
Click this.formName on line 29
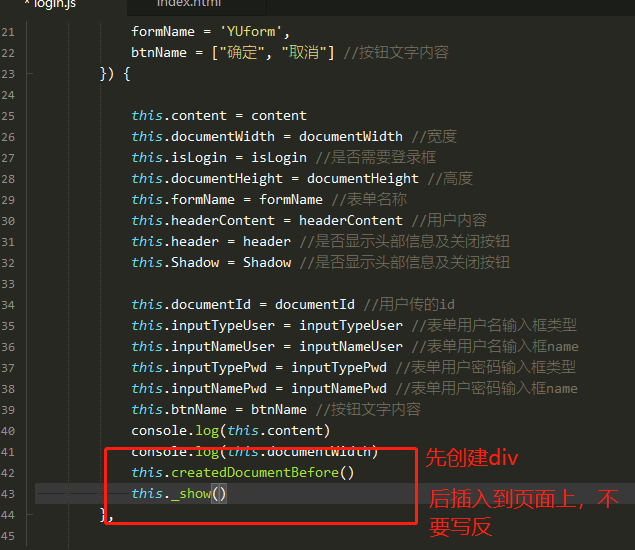[x=183, y=200]
